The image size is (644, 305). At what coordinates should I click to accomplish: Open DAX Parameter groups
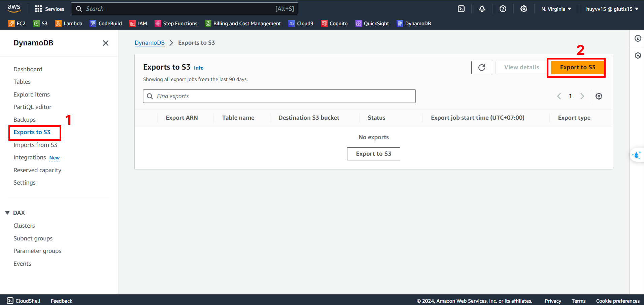[x=37, y=251]
